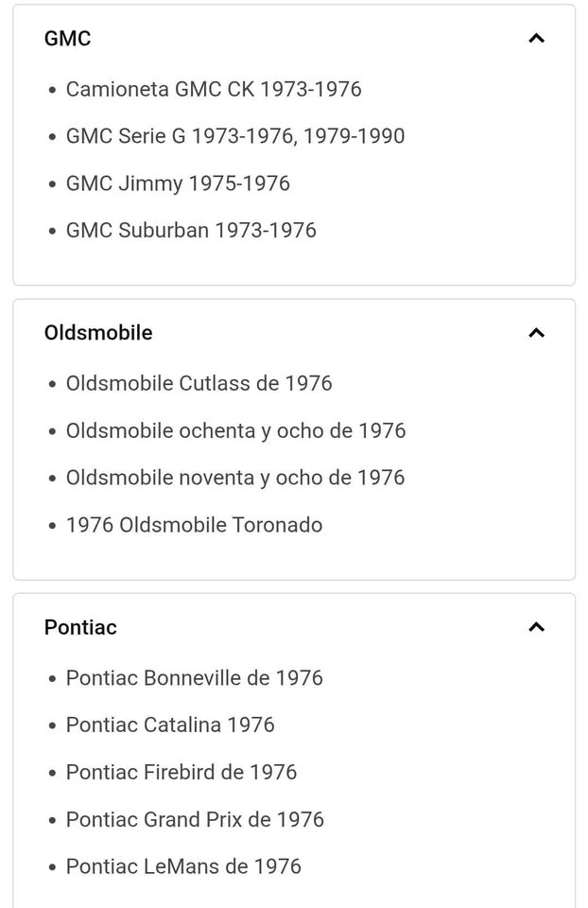Image resolution: width=588 pixels, height=908 pixels.
Task: Collapse the GMC section chevron
Action: pos(537,38)
